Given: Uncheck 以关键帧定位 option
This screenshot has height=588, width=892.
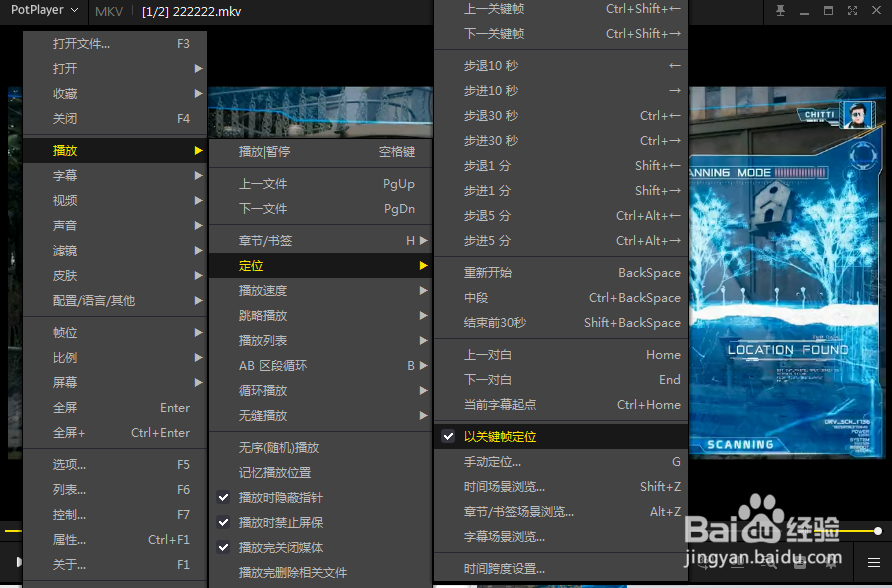Looking at the screenshot, I should (x=561, y=437).
